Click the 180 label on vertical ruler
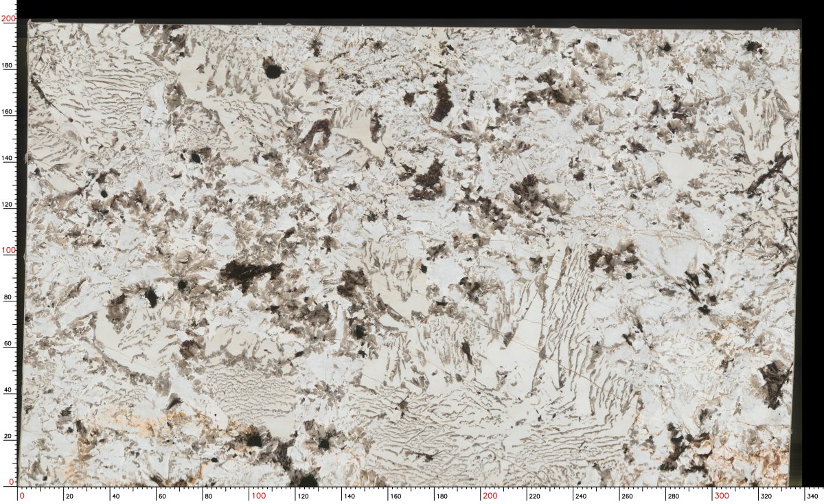824x504 pixels. 8,66
